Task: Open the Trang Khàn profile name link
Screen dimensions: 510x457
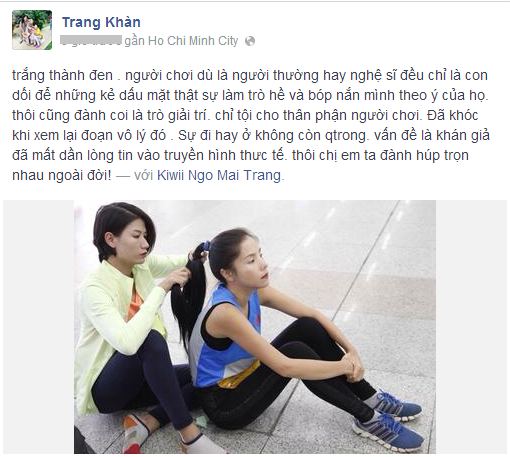Action: tap(101, 22)
